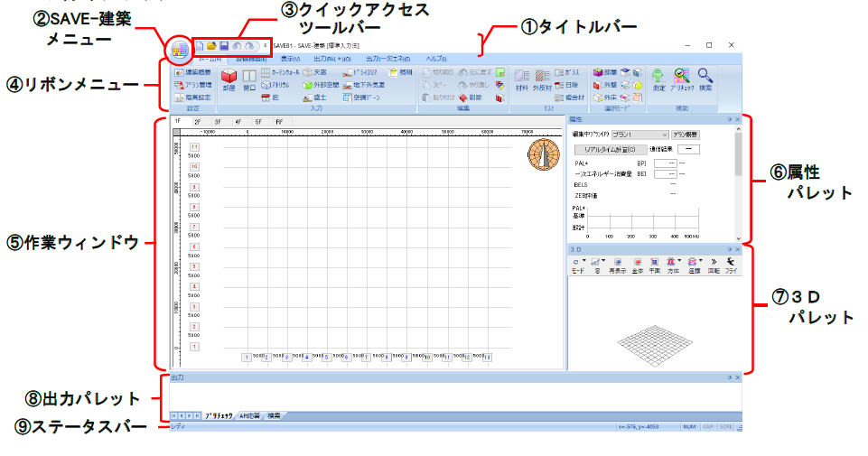Switch to the 検索 output tab
Image resolution: width=868 pixels, height=456 pixels.
(274, 415)
